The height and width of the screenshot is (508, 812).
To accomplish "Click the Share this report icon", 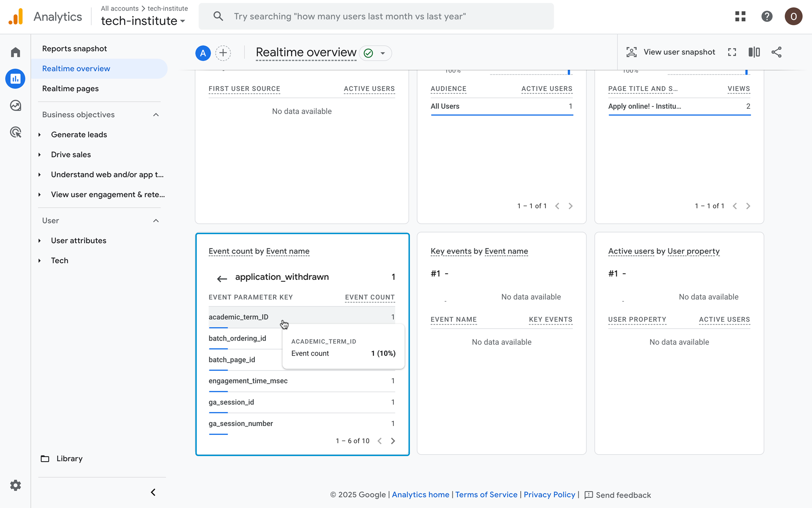I will [x=776, y=52].
